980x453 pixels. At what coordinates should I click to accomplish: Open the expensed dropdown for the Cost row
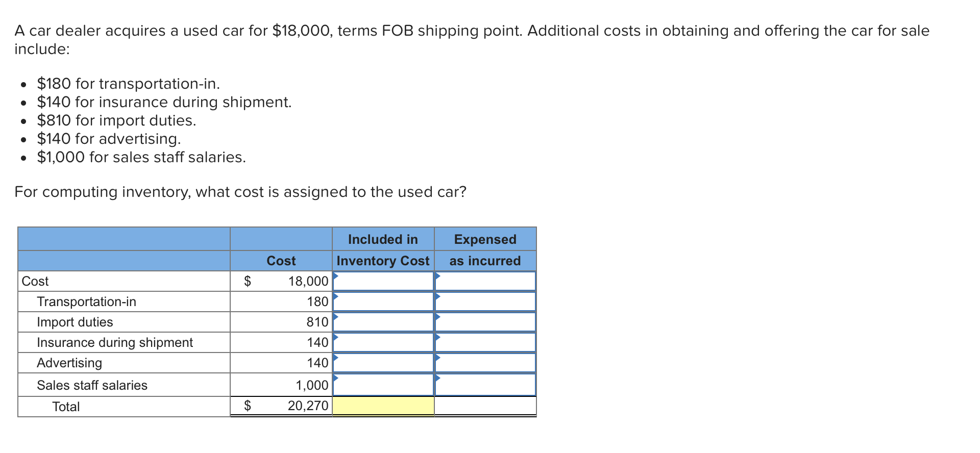coord(485,281)
